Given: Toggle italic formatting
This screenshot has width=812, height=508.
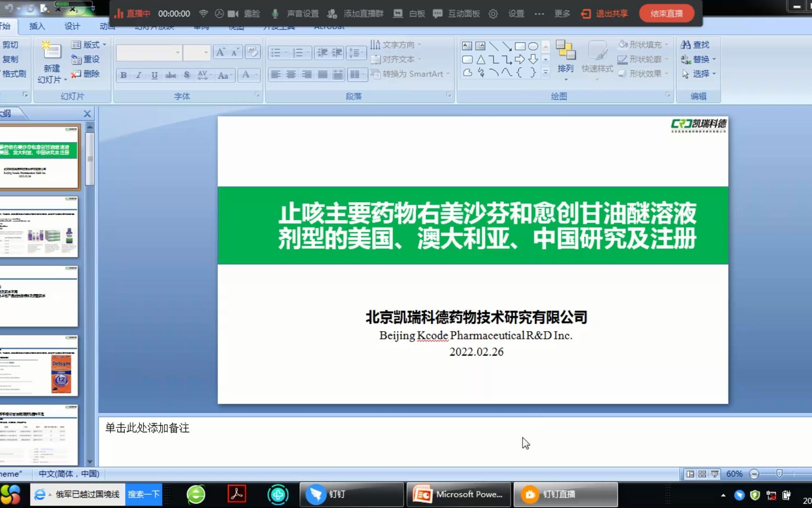Looking at the screenshot, I should tap(138, 75).
